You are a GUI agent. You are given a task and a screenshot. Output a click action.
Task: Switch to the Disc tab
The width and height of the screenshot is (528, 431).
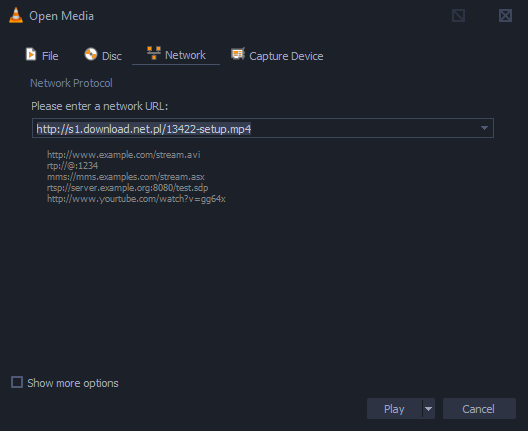pyautogui.click(x=103, y=55)
